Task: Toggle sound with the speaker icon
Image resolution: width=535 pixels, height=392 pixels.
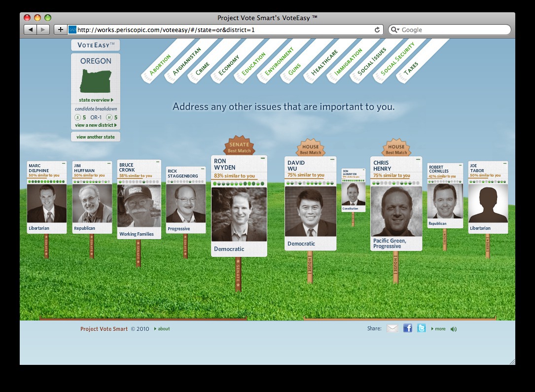Action: click(x=454, y=329)
